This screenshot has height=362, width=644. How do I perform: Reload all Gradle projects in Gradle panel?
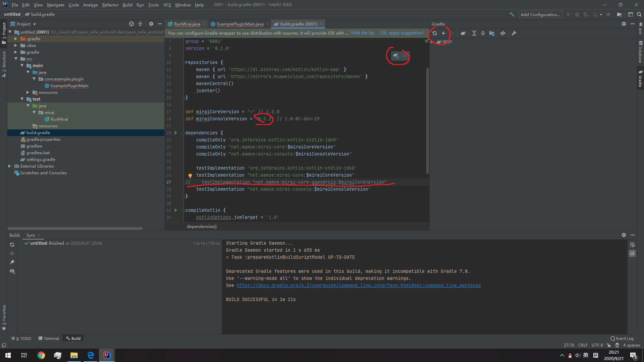coord(435,33)
